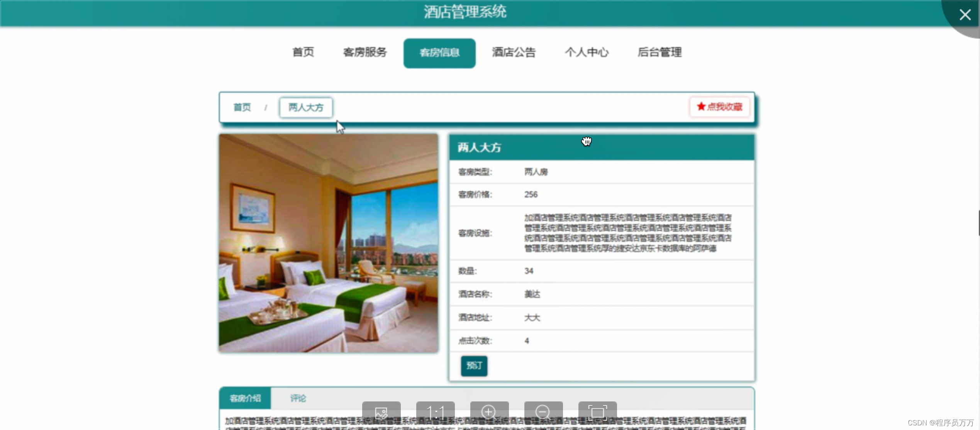The image size is (980, 430).
Task: Go to 个人中心 in the navigation
Action: point(587,52)
